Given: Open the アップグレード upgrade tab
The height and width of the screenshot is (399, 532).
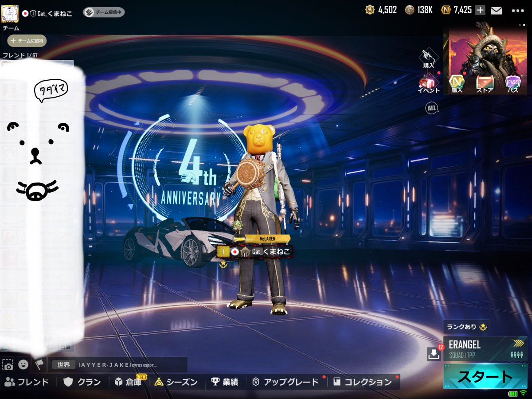Looking at the screenshot, I should click(286, 382).
